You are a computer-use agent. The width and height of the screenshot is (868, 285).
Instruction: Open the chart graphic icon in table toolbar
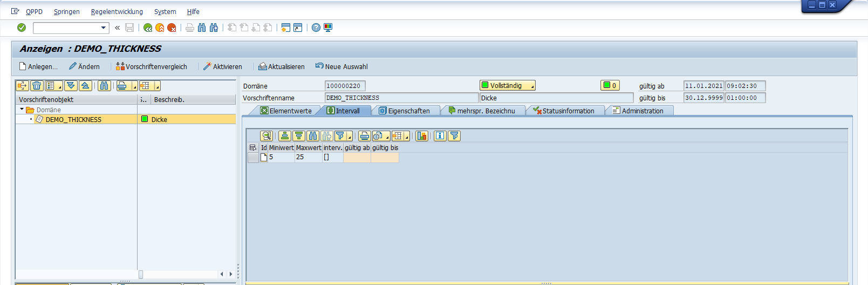422,136
